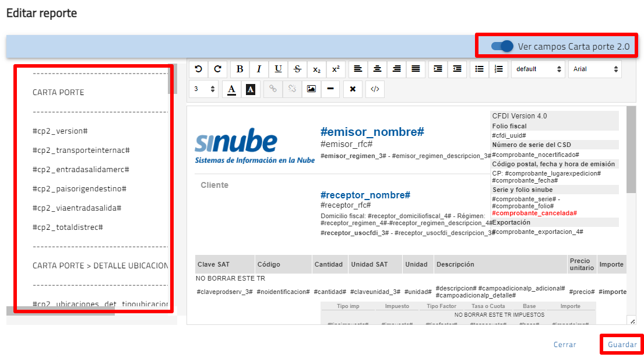Click the Guardar button

point(622,345)
